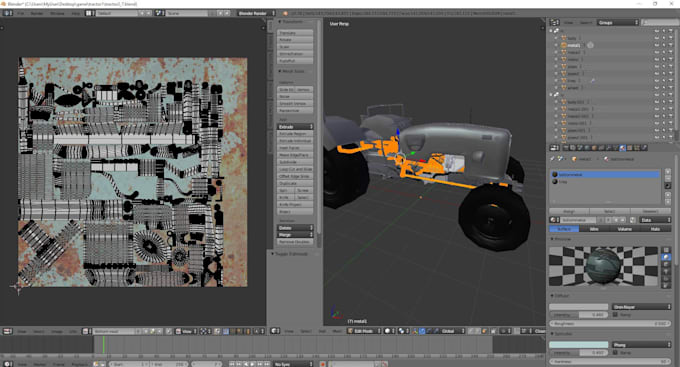This screenshot has width=680, height=367.
Task: Toggle visibility eye for metal1 object
Action: click(657, 45)
